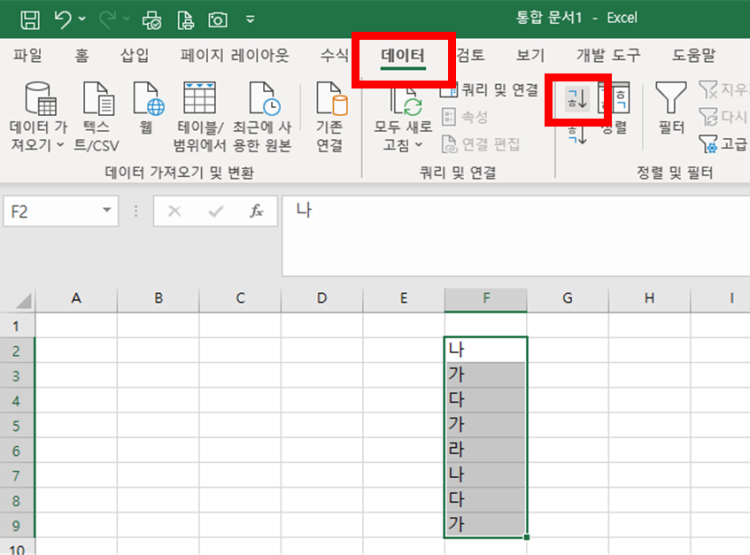Open the undo history dropdown arrow
750x555 pixels.
82,19
